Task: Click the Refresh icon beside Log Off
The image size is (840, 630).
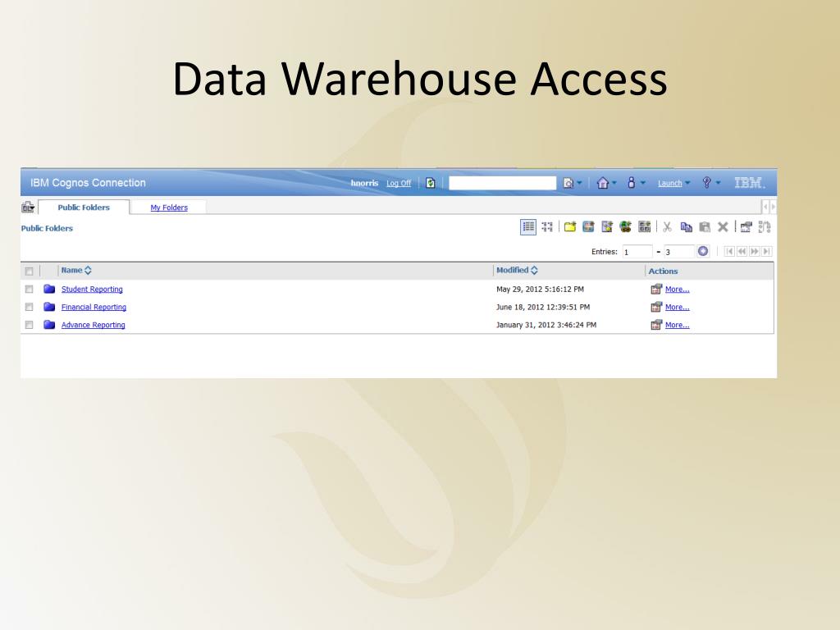Action: click(x=430, y=183)
